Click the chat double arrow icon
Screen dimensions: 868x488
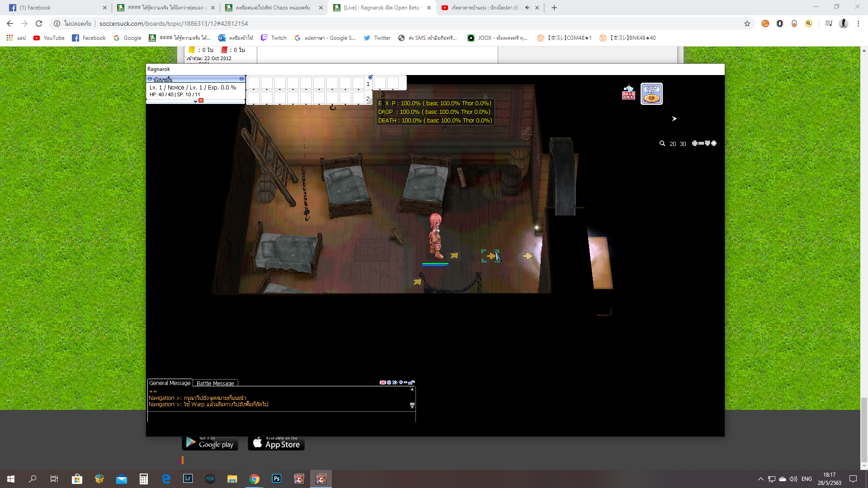pyautogui.click(x=395, y=383)
